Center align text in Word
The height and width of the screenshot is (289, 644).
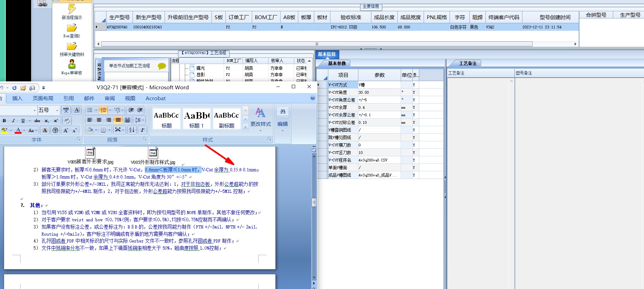[x=99, y=120]
